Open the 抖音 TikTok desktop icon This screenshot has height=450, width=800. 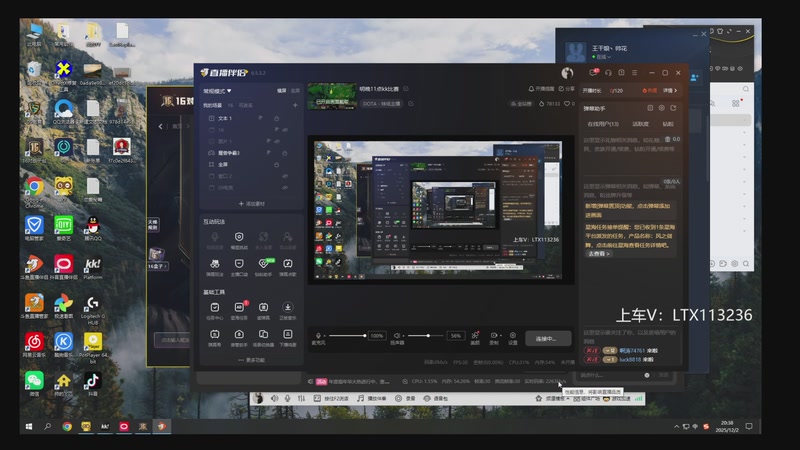[x=92, y=383]
